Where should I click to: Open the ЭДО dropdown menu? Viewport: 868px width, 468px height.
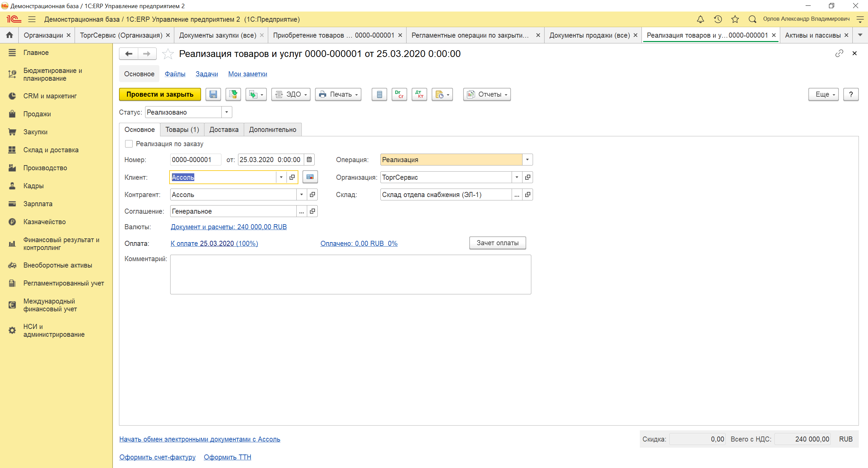click(x=291, y=94)
